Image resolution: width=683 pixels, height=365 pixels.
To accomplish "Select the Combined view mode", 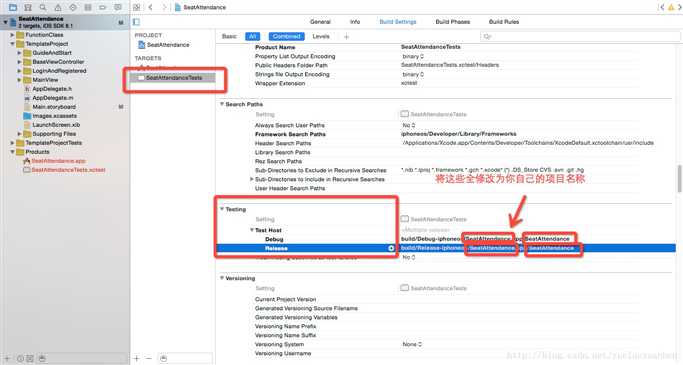I will (x=287, y=37).
